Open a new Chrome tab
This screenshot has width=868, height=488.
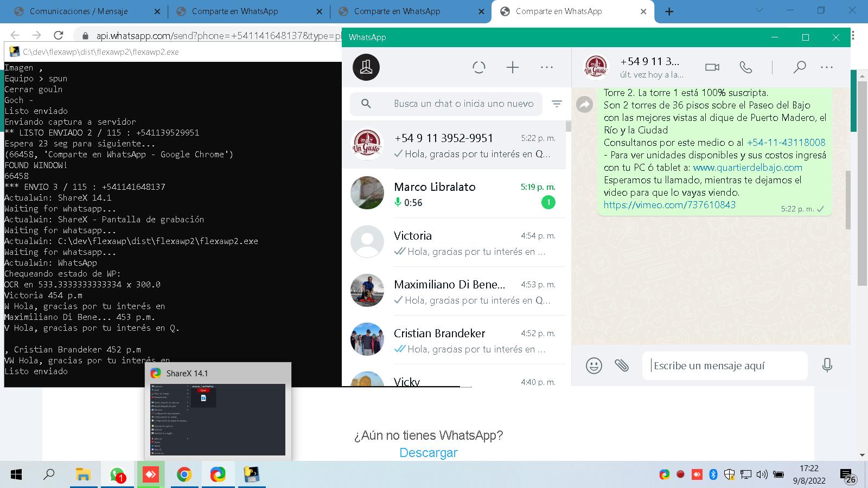669,11
